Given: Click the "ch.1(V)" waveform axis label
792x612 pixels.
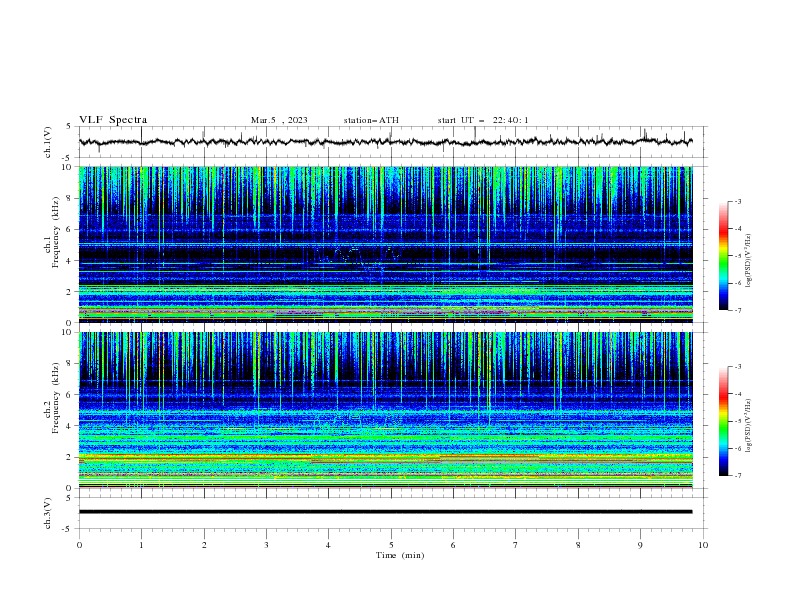Looking at the screenshot, I should tap(48, 142).
